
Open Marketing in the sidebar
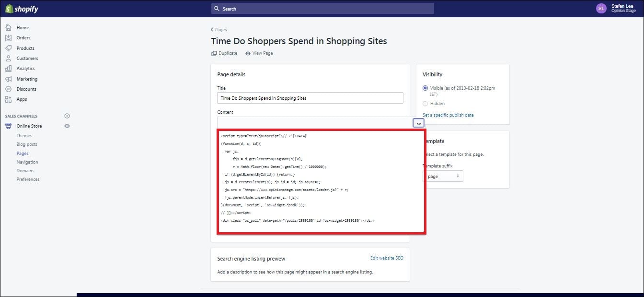point(27,79)
